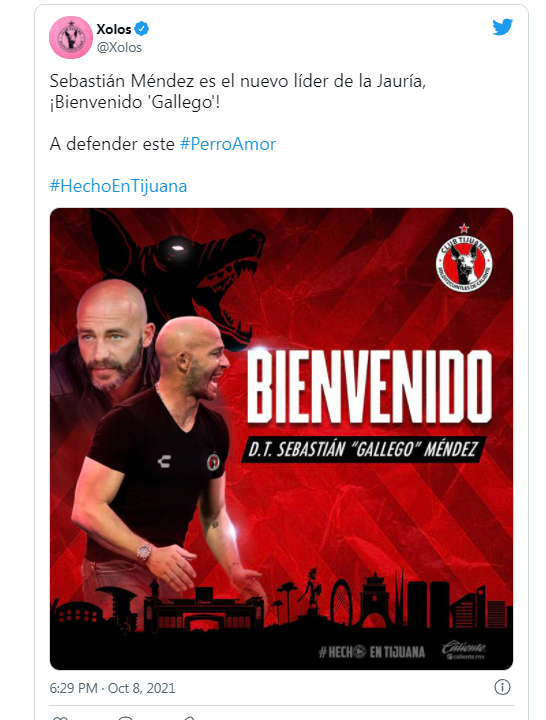Image resolution: width=546 pixels, height=720 pixels.
Task: Click the reply bubble icon below the timestamp
Action: pos(125,718)
